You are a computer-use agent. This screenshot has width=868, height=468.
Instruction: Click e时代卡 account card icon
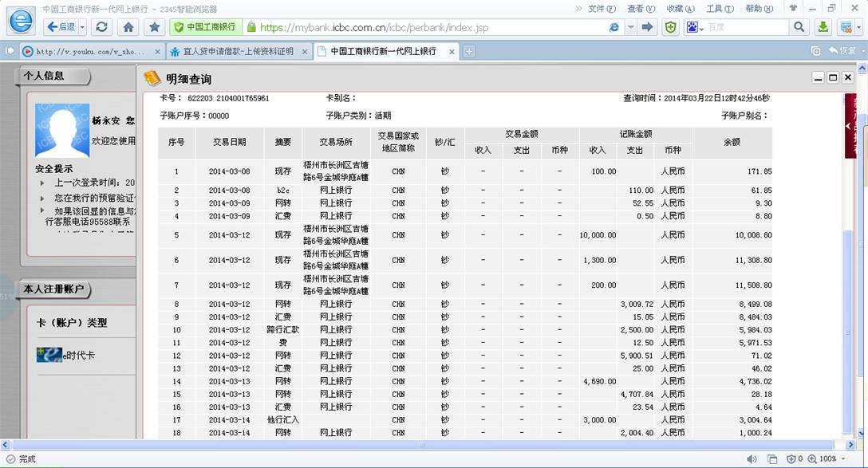coord(49,355)
